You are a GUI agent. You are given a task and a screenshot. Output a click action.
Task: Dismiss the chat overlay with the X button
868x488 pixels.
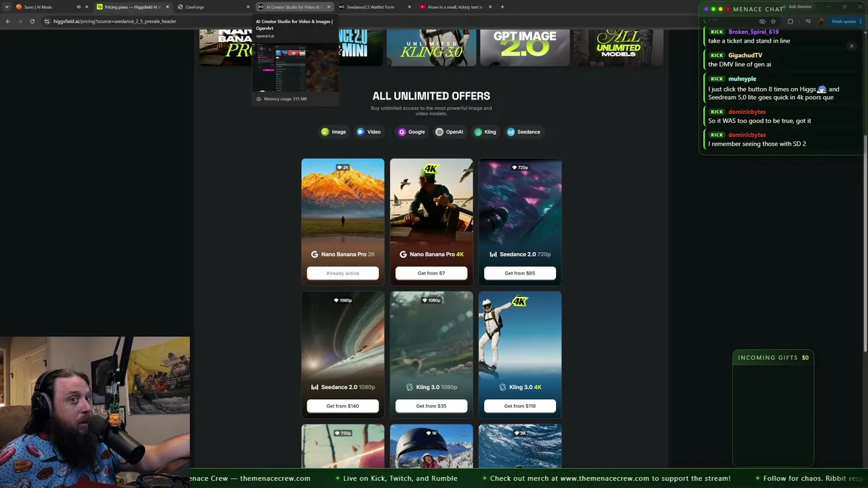pyautogui.click(x=852, y=46)
